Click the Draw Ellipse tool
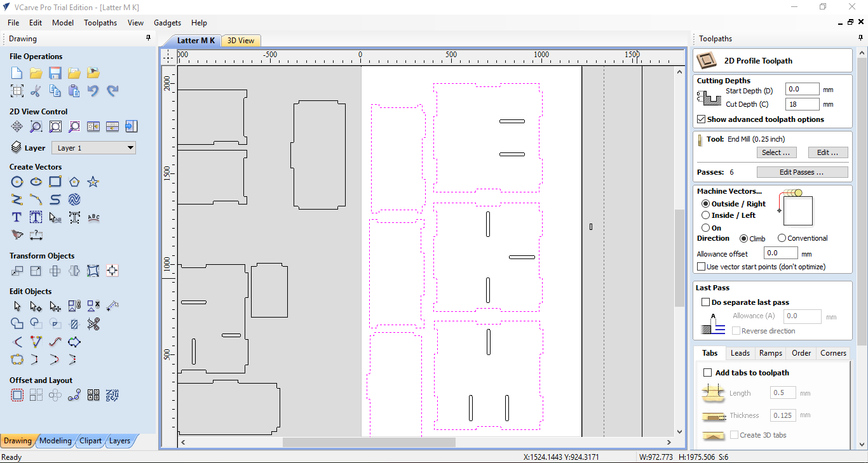 coord(36,182)
